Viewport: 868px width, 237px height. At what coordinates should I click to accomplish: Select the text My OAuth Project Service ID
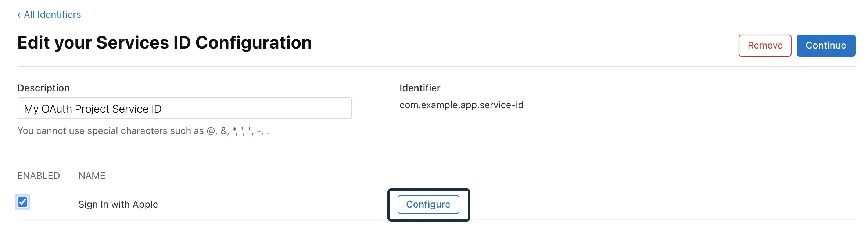93,109
